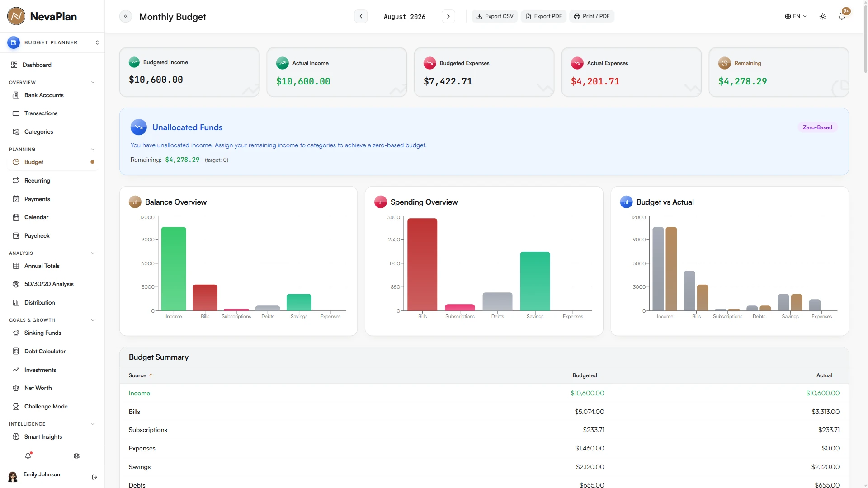This screenshot has height=488, width=868.
Task: Click the red Bills bar in Spending Overview
Action: (x=422, y=264)
